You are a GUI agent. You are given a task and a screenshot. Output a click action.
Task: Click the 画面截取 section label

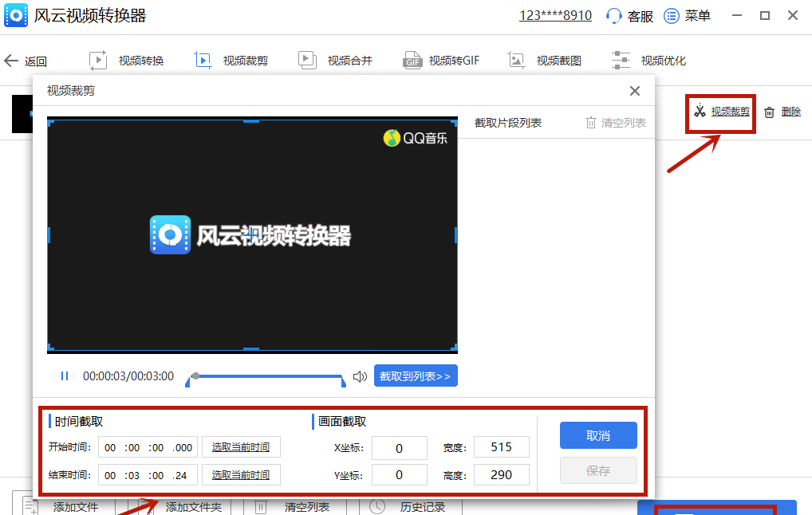[x=341, y=421]
